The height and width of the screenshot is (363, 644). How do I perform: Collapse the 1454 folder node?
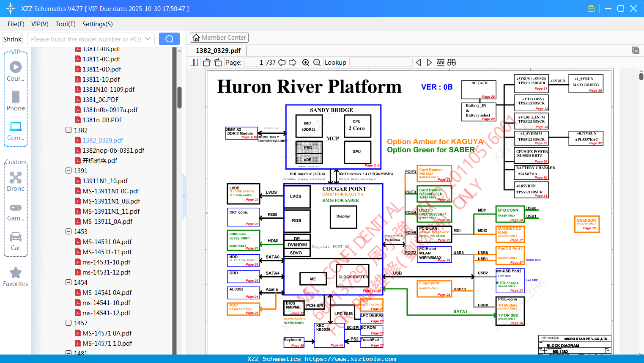(x=69, y=282)
